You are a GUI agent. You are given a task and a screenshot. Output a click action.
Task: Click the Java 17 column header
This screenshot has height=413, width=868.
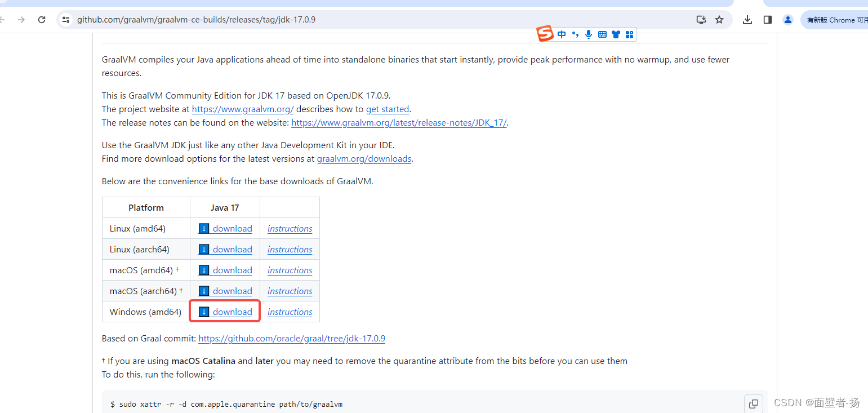[225, 208]
